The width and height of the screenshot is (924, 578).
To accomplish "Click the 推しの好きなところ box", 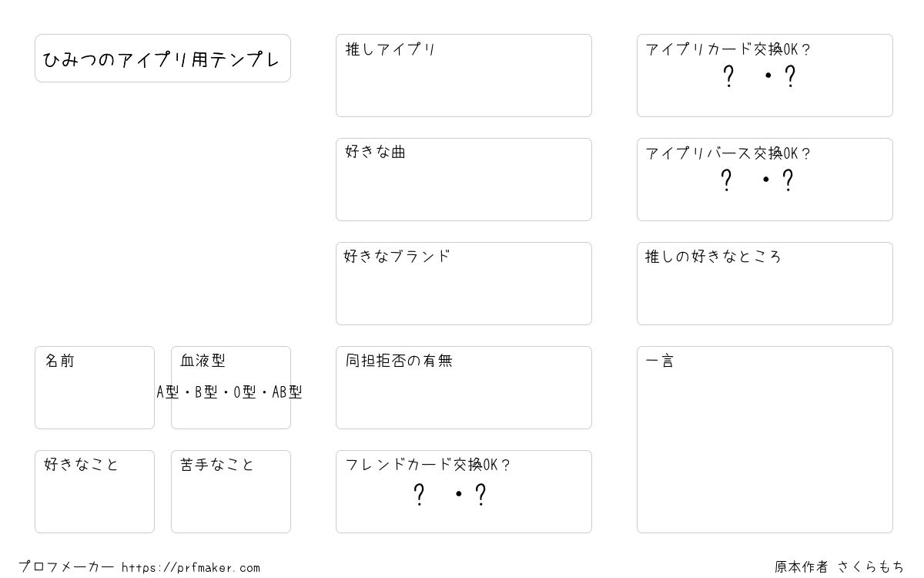I will pyautogui.click(x=765, y=284).
